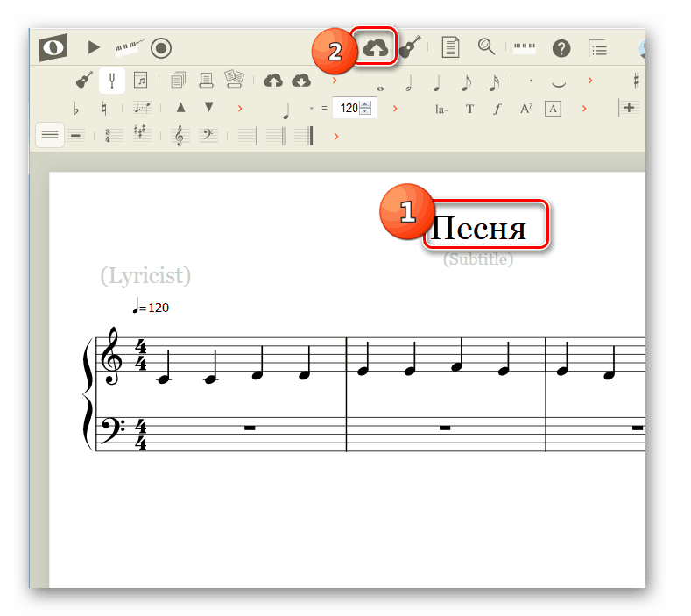Select the lyrics 'la-' tool
Screen dimensions: 691x616
point(441,109)
